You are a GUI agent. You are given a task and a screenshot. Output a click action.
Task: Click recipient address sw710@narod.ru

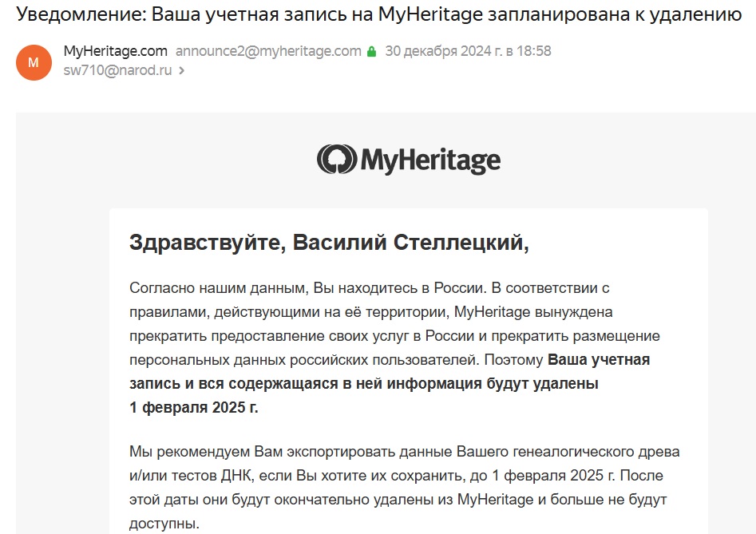[x=117, y=70]
